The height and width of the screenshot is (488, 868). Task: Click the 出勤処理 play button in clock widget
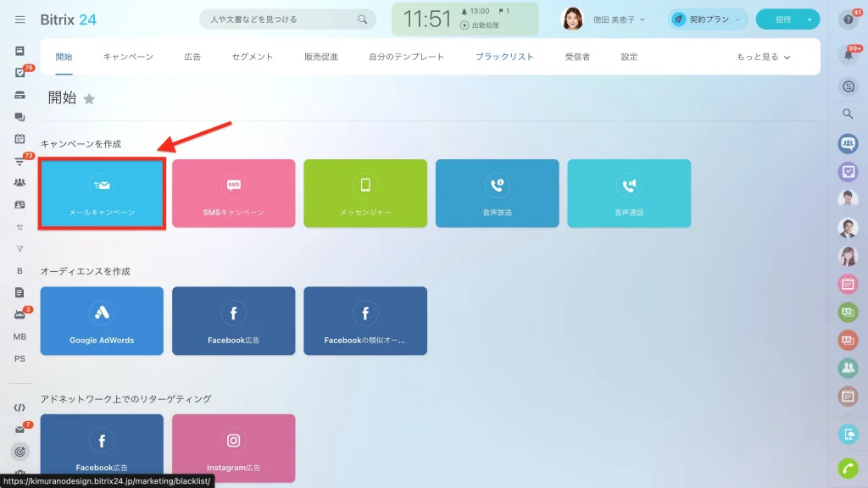(x=465, y=25)
